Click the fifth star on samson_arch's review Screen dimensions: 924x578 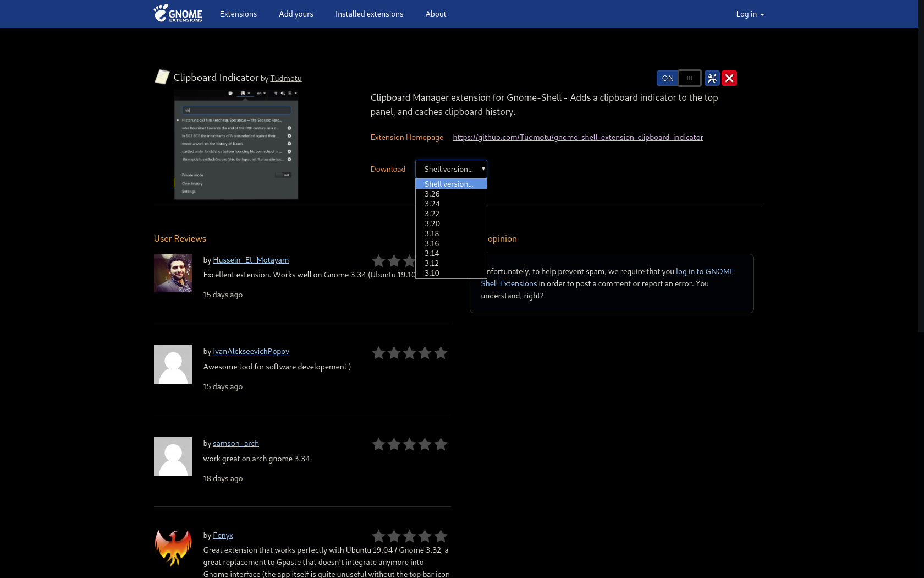[x=441, y=444]
